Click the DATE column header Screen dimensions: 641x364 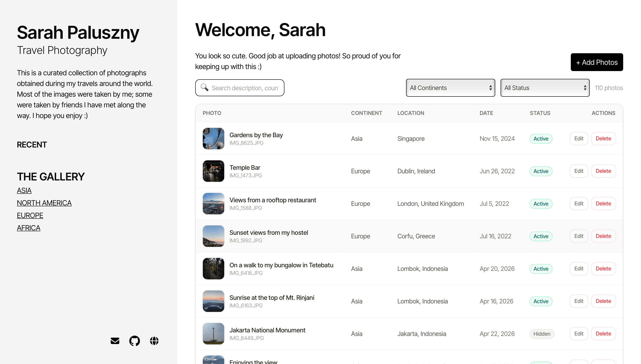pyautogui.click(x=486, y=113)
